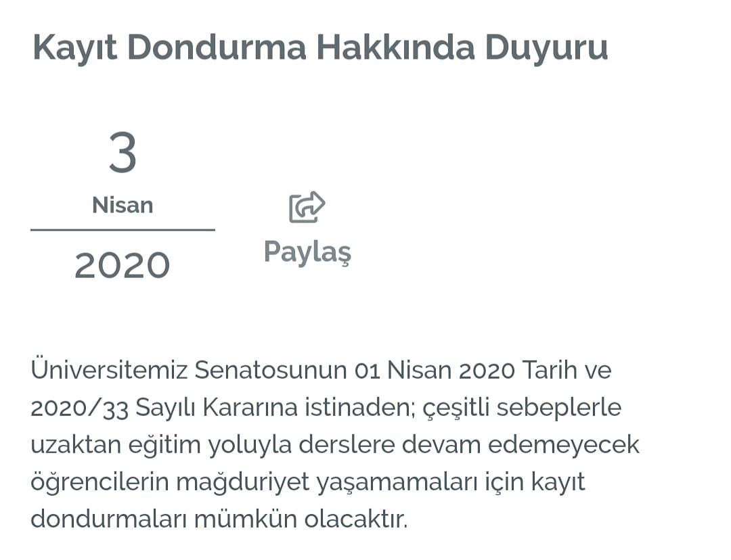Open the Kayıt Dondurma Hakkında Duyuru heading
Screen dimensions: 731x560
[320, 47]
